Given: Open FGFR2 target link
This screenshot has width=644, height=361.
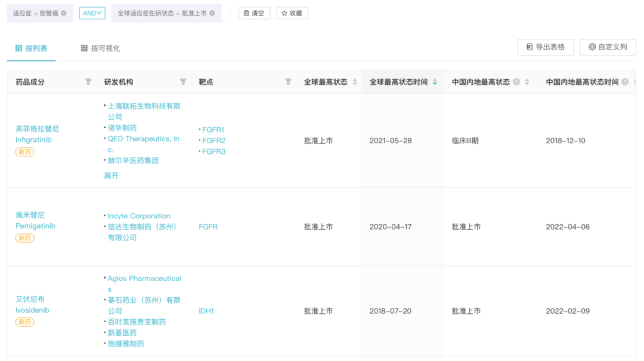Looking at the screenshot, I should point(213,141).
